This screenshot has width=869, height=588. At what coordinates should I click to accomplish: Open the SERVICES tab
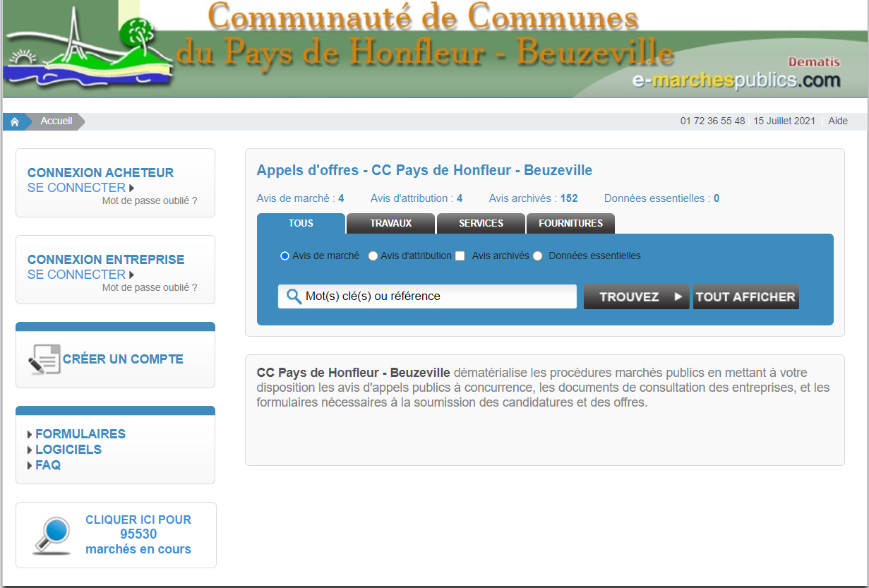click(x=481, y=223)
